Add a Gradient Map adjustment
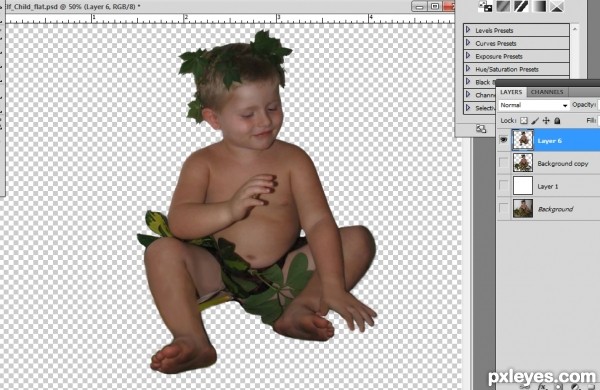The height and width of the screenshot is (390, 600). [x=539, y=6]
